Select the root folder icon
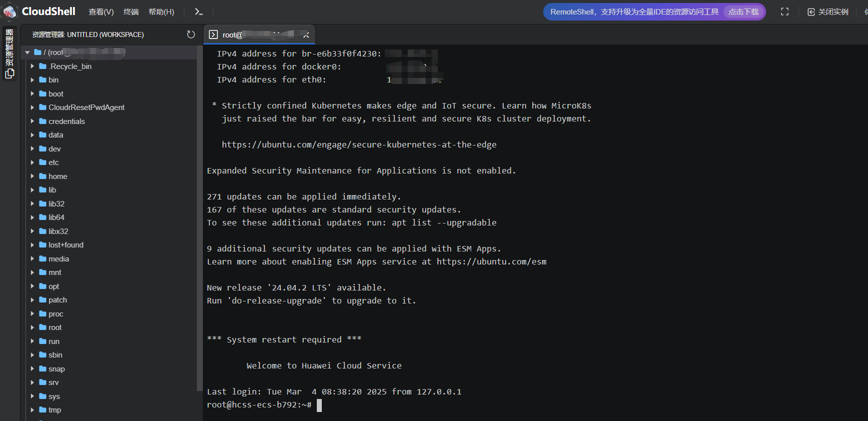868x421 pixels. point(42,327)
